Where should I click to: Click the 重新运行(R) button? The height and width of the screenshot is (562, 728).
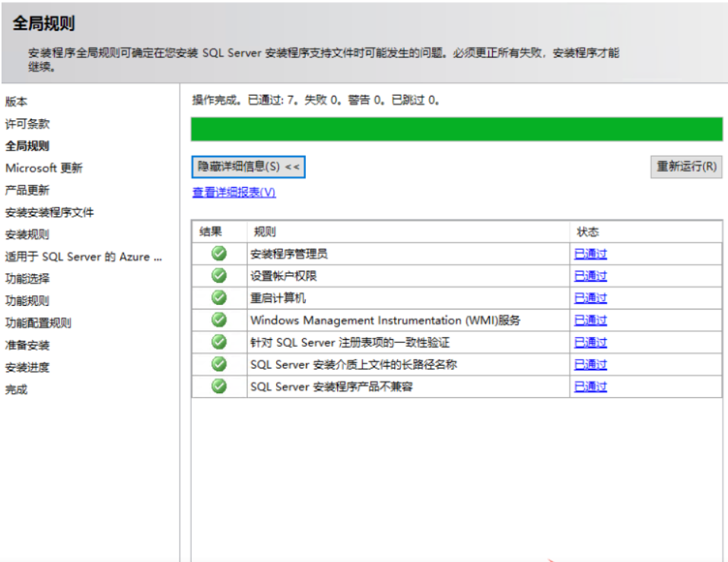point(686,167)
